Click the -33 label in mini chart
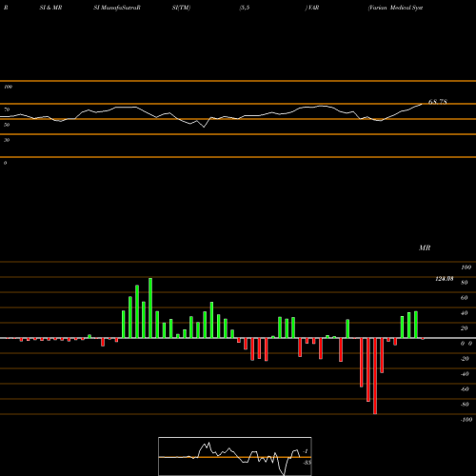 [307, 463]
